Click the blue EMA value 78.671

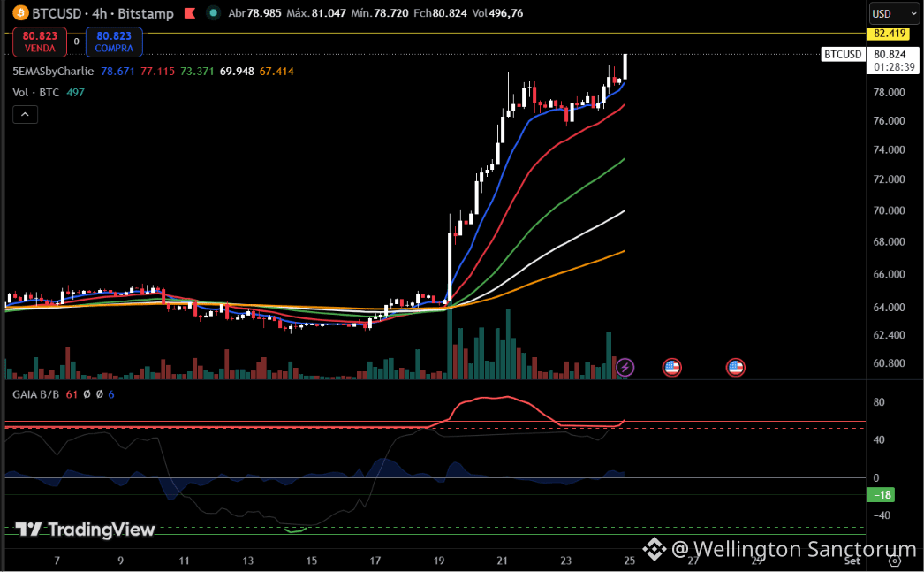tap(117, 72)
